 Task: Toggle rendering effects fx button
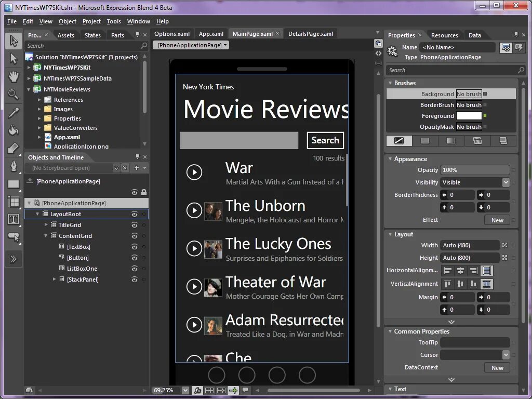tap(197, 390)
